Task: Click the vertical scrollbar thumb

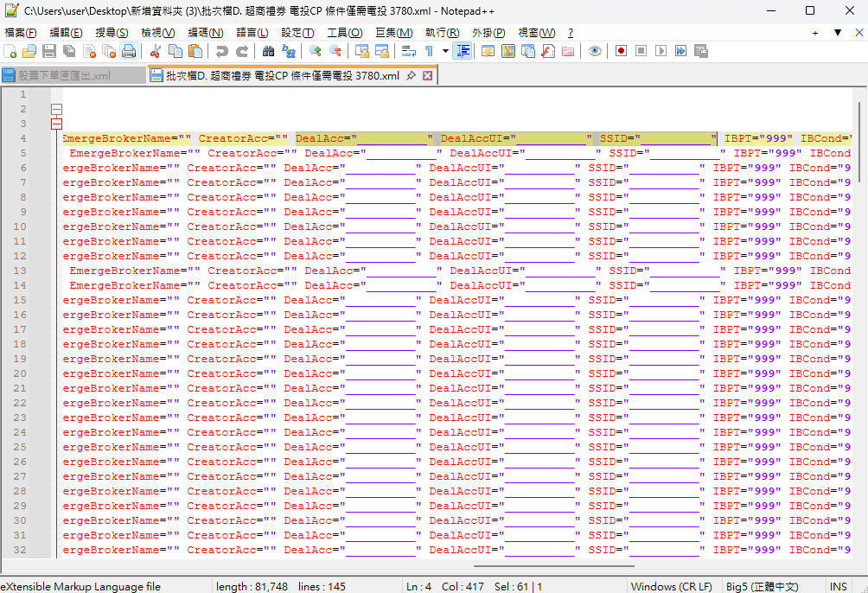Action: (858, 142)
